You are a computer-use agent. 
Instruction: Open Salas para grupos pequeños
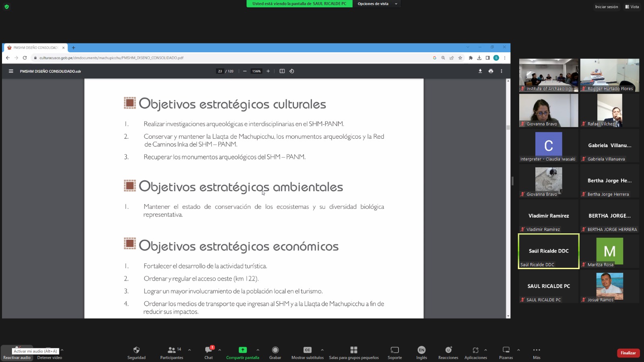click(x=354, y=353)
